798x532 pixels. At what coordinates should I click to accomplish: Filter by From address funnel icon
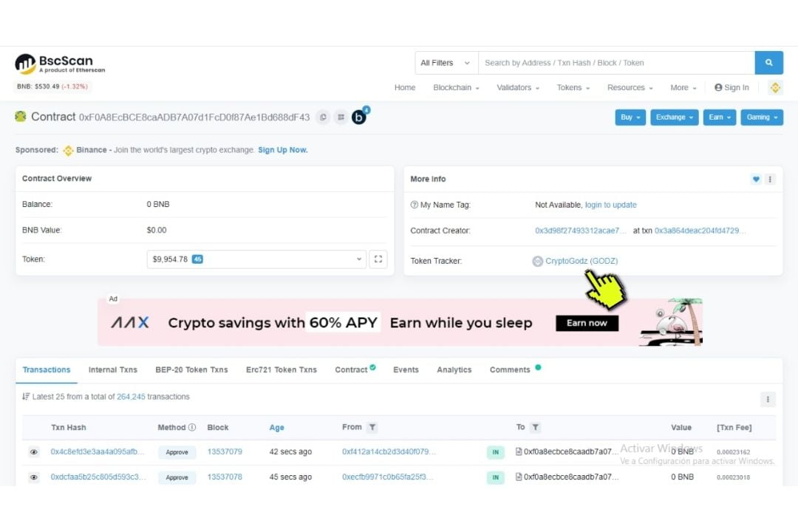pyautogui.click(x=372, y=427)
